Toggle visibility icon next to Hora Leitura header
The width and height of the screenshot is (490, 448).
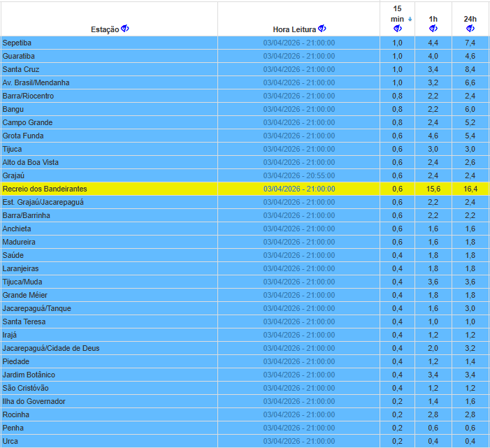pyautogui.click(x=322, y=29)
